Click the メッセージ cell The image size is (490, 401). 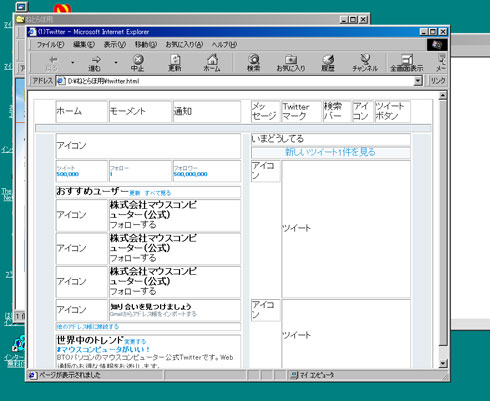point(265,111)
